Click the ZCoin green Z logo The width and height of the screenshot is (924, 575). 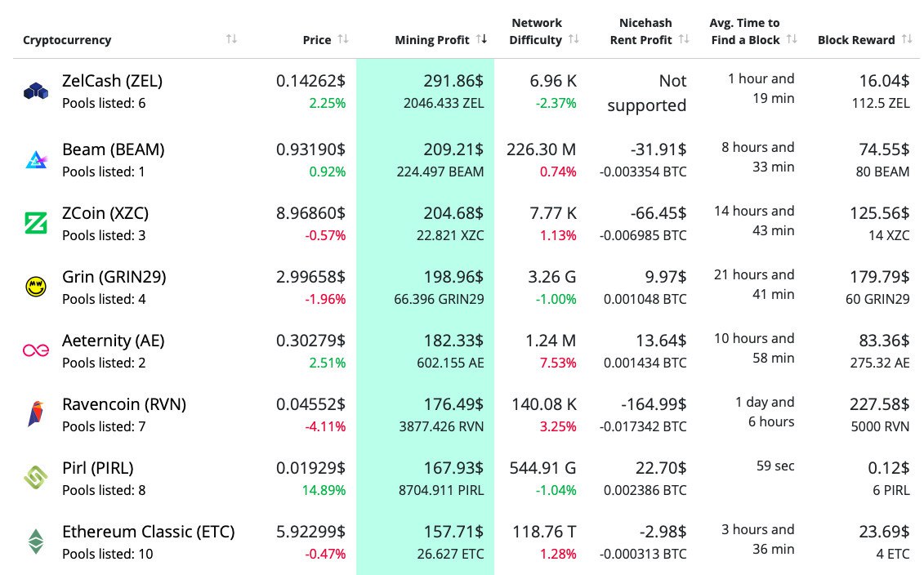pyautogui.click(x=36, y=223)
